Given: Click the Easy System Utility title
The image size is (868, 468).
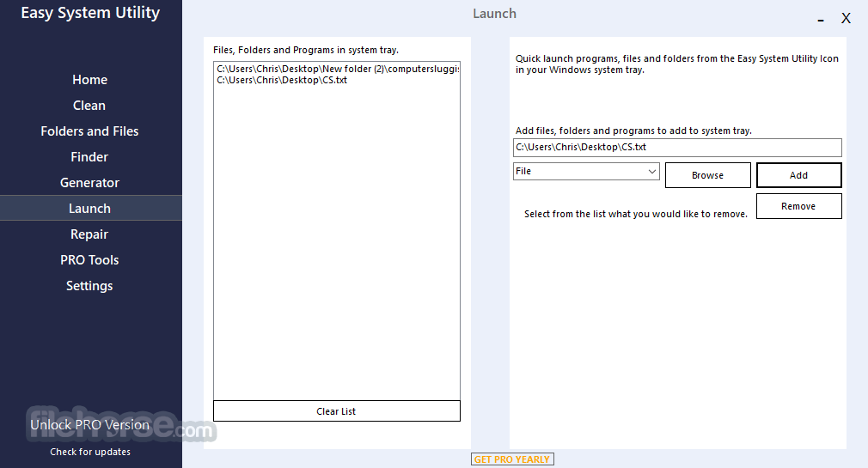Looking at the screenshot, I should click(x=90, y=13).
